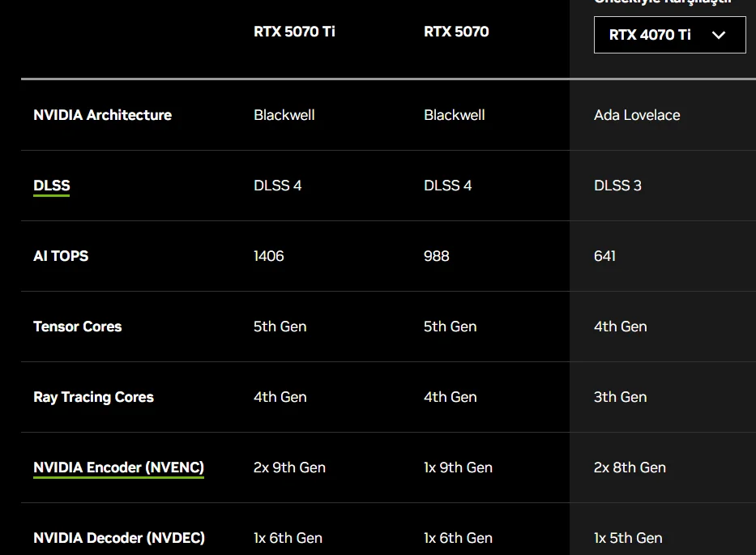Select the 2x 8th Gen encoder value
This screenshot has width=756, height=555.
630,467
